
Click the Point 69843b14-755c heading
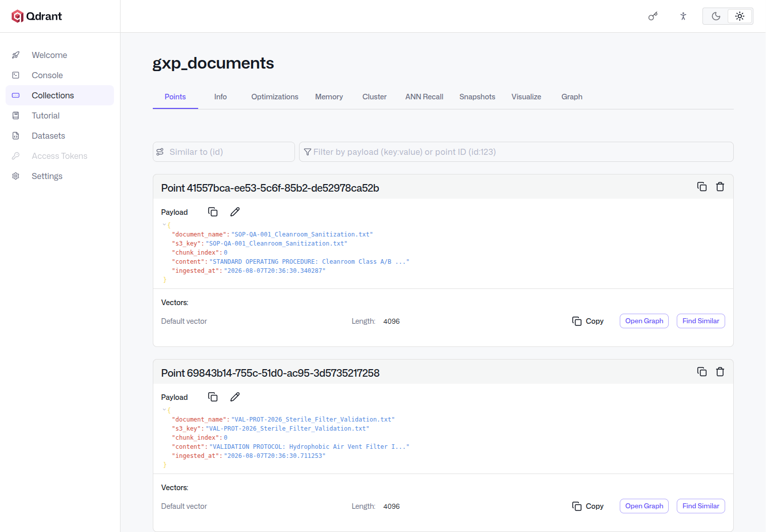[270, 373]
